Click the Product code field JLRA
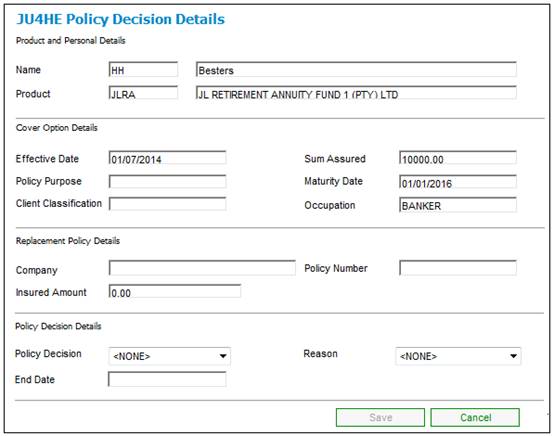This screenshot has height=436, width=554. (143, 93)
